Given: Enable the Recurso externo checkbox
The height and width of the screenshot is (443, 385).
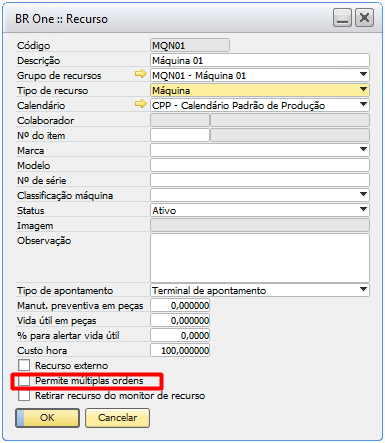Looking at the screenshot, I should coord(24,365).
